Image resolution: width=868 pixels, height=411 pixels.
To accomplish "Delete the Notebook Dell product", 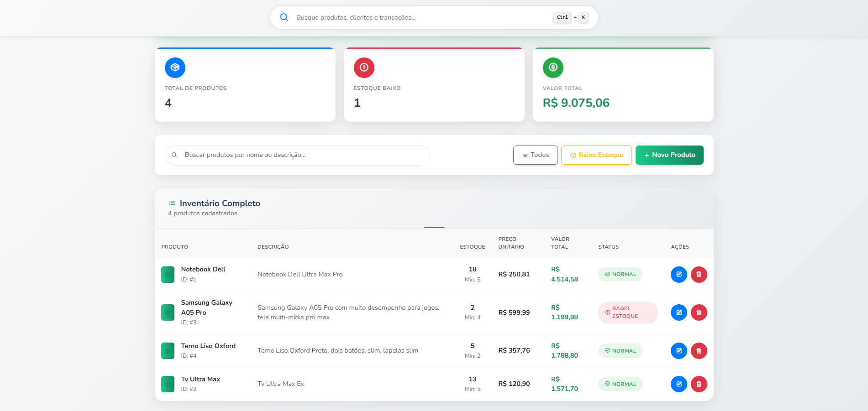I will [x=699, y=275].
